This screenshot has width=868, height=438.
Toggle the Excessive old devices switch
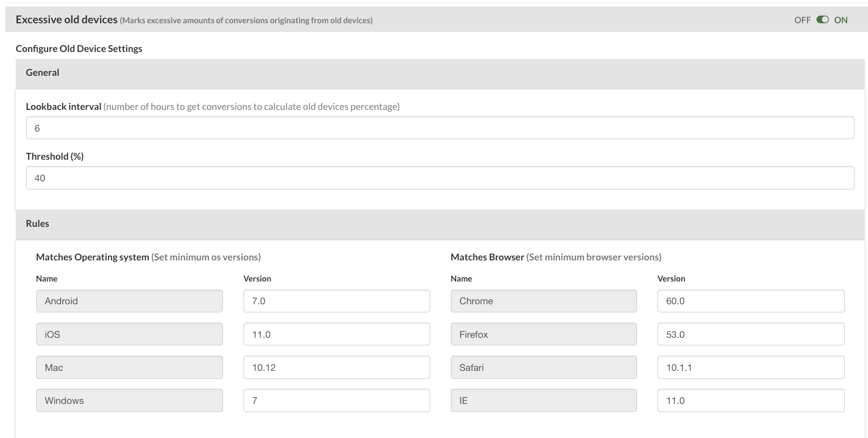[823, 20]
